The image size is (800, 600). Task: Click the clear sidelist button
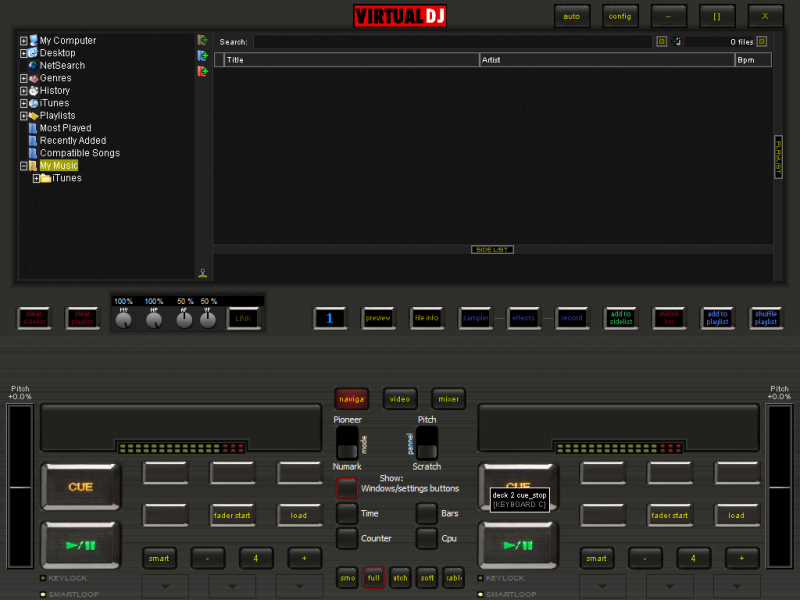coord(34,318)
